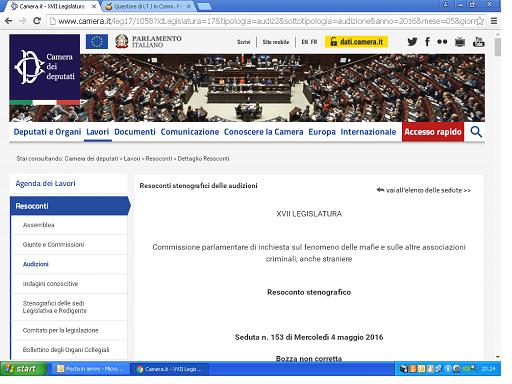Open the Twitter icon in header
Viewport: 512px width, 384px height.
(412, 42)
